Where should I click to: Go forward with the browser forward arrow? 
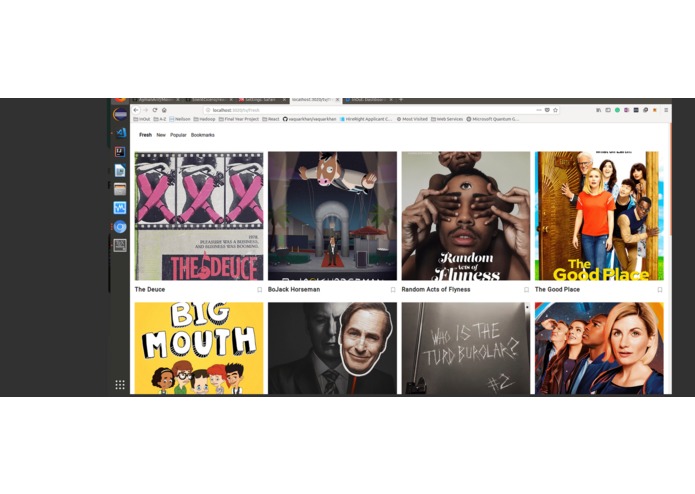[145, 110]
